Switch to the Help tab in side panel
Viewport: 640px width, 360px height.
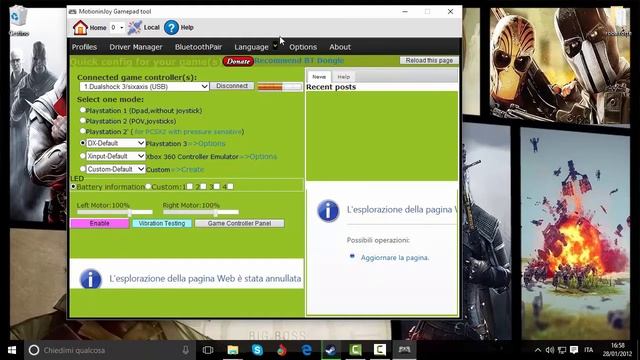pos(344,77)
